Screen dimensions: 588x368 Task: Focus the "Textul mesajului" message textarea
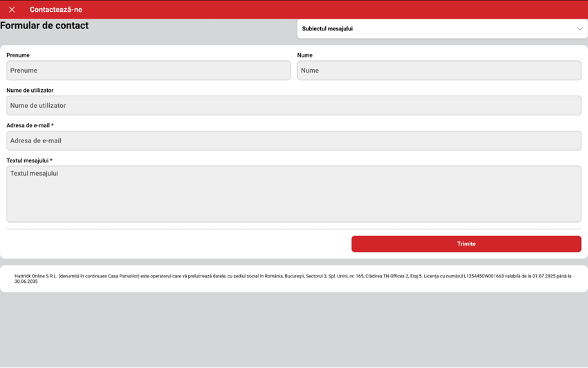[x=293, y=194]
